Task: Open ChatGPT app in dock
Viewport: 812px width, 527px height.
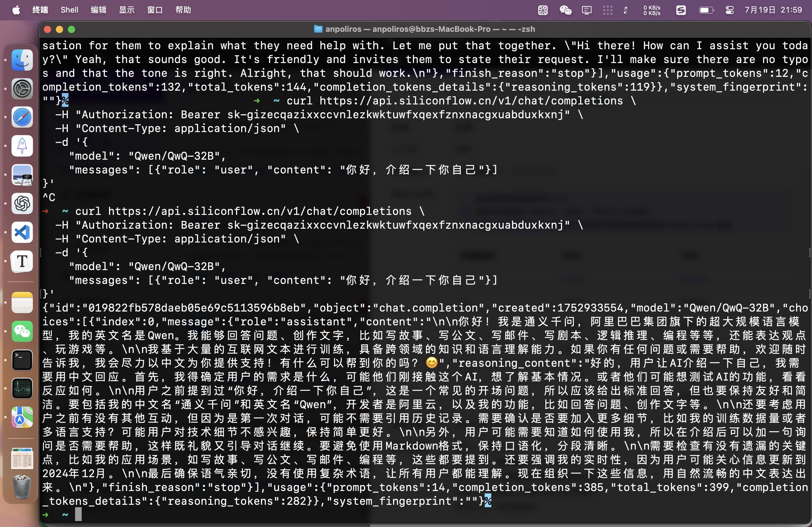Action: point(22,204)
